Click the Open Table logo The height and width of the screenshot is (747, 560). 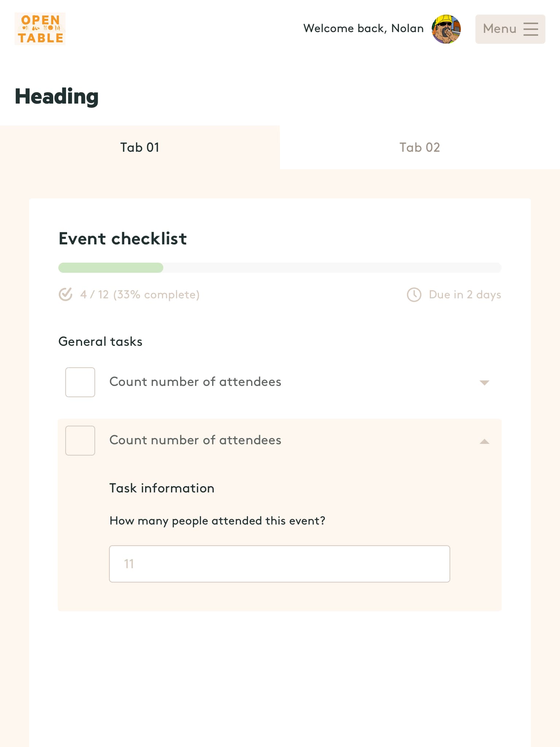[x=40, y=29]
